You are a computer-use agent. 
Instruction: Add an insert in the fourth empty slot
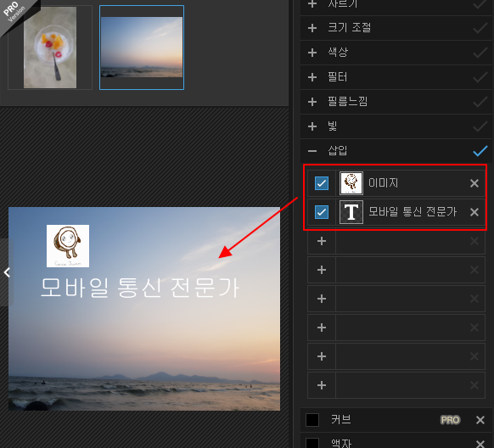pyautogui.click(x=322, y=328)
